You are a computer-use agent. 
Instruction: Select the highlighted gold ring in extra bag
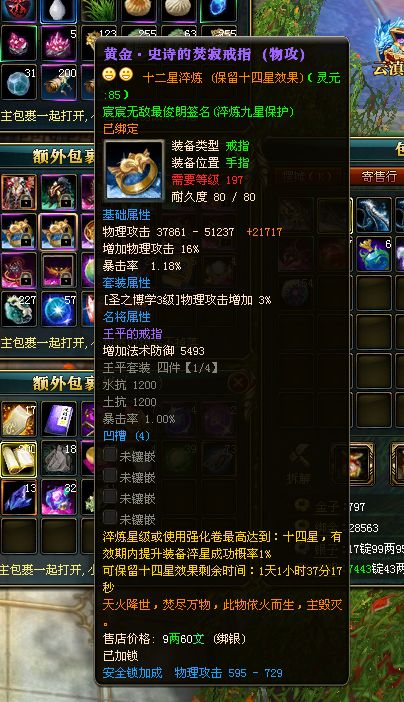tap(58, 231)
